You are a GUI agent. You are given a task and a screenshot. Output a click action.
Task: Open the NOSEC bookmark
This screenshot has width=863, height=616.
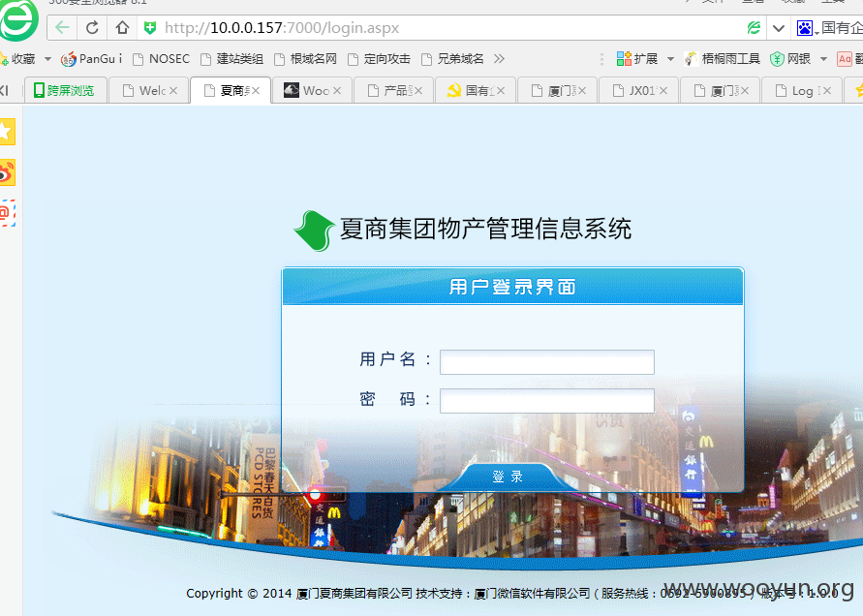162,59
